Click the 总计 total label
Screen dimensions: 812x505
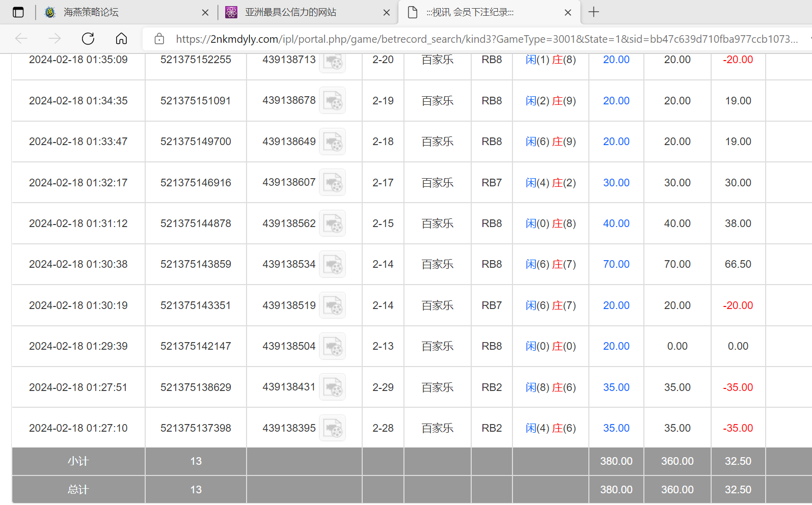click(x=78, y=490)
